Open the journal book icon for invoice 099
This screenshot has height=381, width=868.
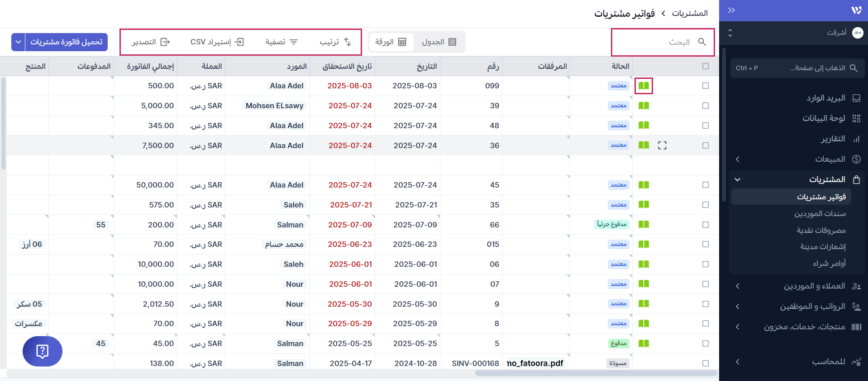[x=644, y=86]
